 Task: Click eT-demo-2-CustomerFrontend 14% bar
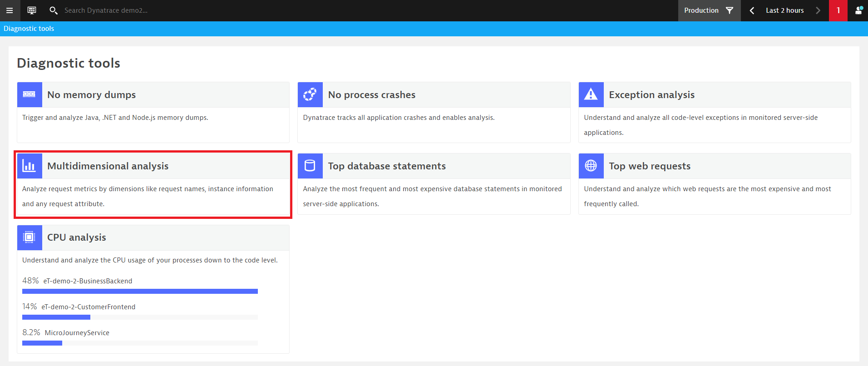click(x=140, y=317)
